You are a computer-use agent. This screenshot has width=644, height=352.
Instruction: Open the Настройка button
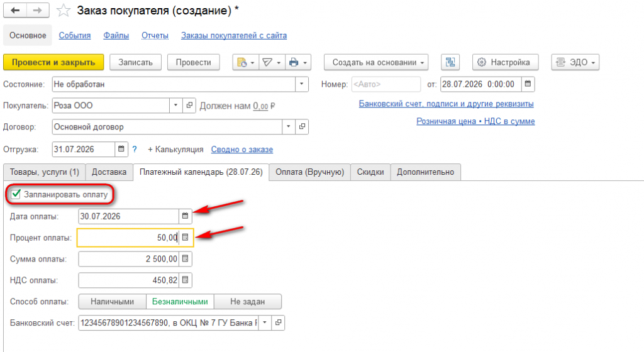tap(505, 62)
